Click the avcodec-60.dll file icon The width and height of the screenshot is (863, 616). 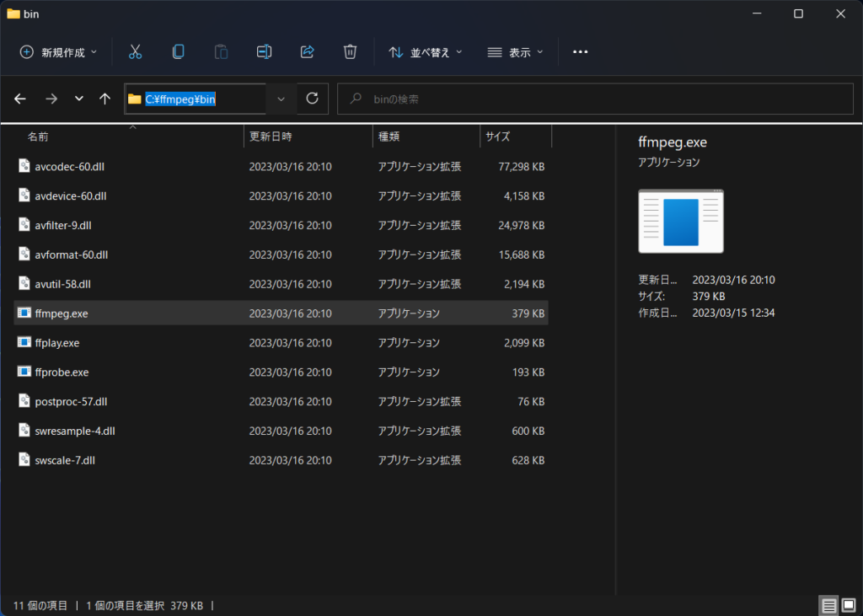pyautogui.click(x=24, y=166)
